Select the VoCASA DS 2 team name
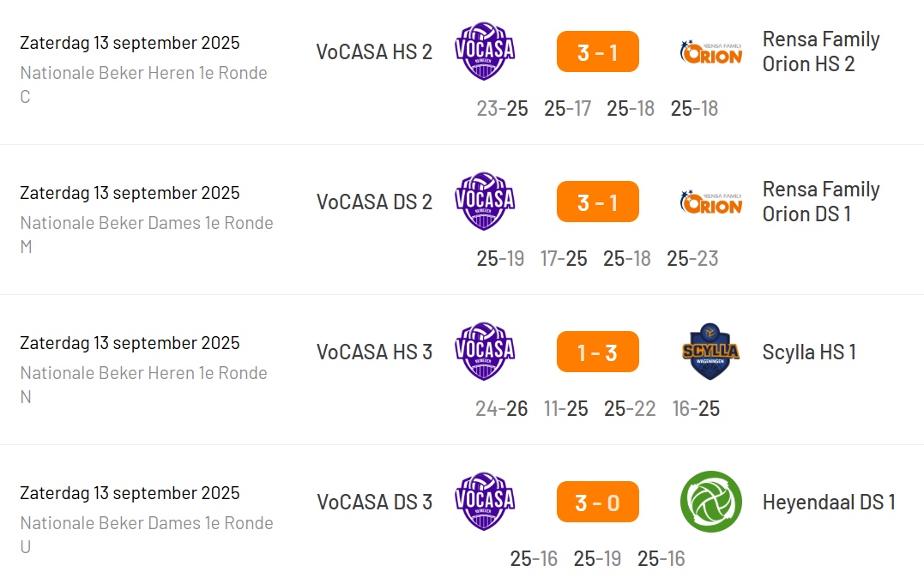This screenshot has width=924, height=584. point(374,202)
